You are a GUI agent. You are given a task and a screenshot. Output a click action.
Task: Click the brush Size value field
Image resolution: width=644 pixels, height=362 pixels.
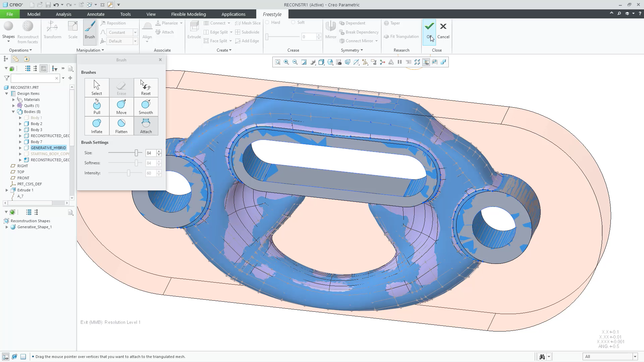[x=151, y=153]
